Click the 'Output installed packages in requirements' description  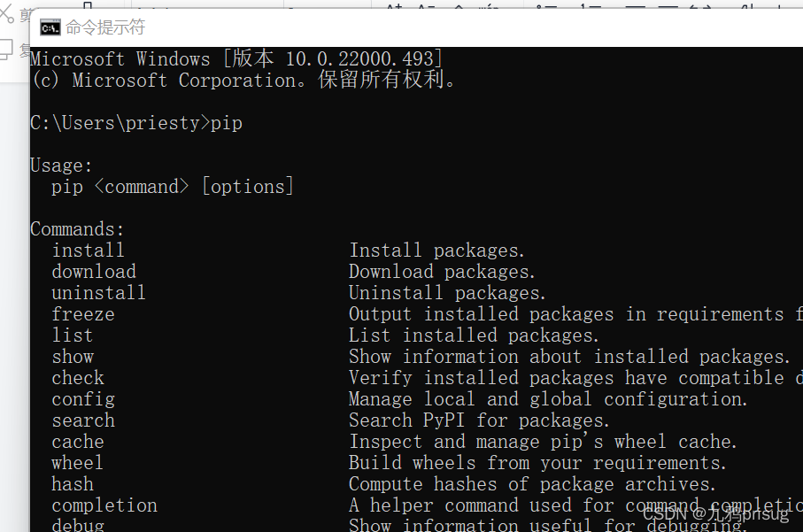[566, 314]
